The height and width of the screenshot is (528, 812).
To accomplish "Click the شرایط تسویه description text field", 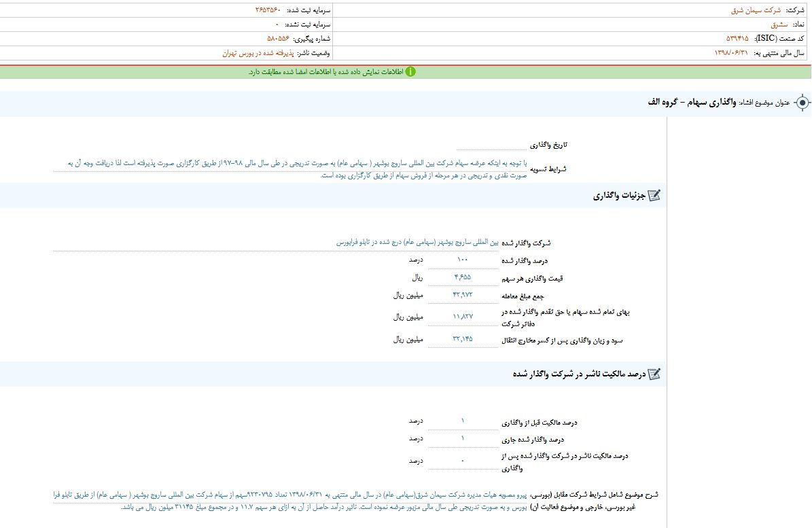I will point(290,169).
